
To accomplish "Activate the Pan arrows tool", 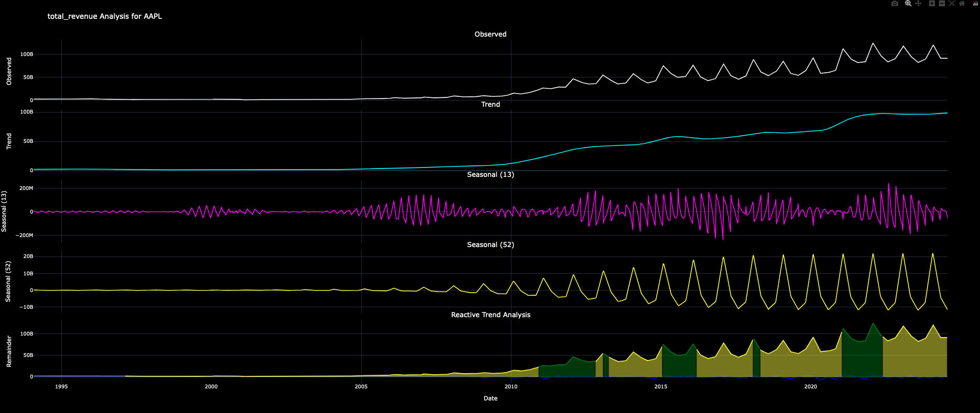I will 918,4.
